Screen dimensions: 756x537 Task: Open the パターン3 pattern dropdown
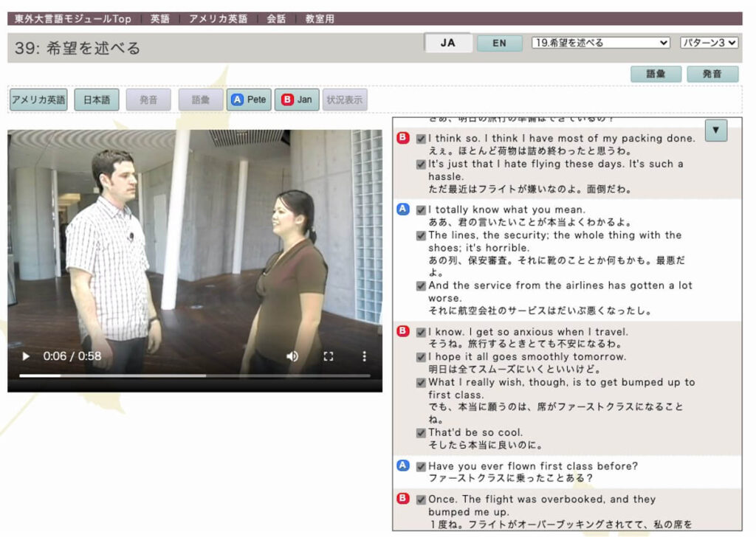pyautogui.click(x=709, y=43)
